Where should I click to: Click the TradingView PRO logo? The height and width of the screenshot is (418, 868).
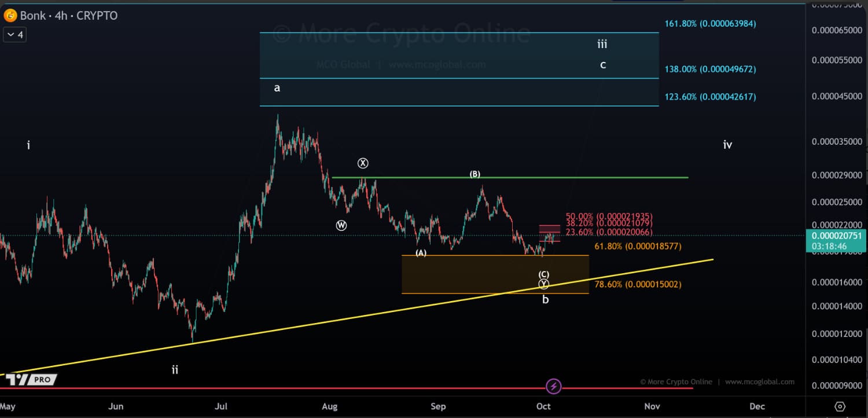32,380
